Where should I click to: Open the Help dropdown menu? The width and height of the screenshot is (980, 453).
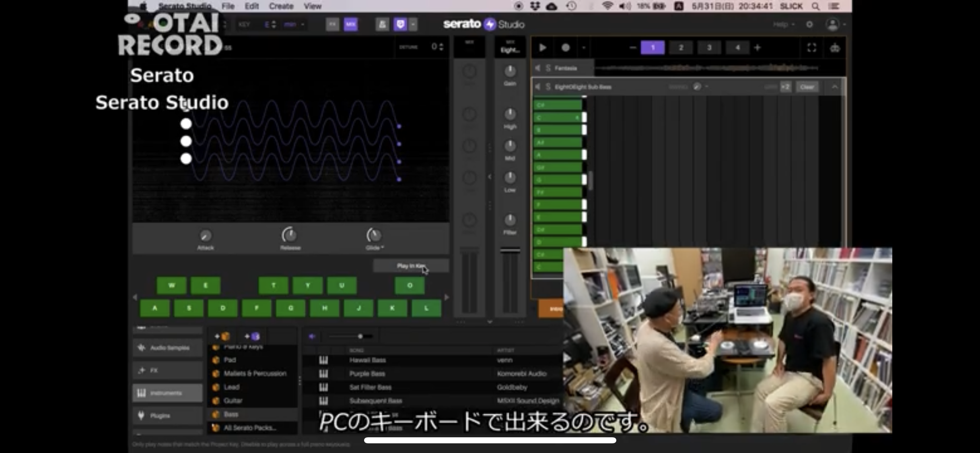(x=783, y=25)
